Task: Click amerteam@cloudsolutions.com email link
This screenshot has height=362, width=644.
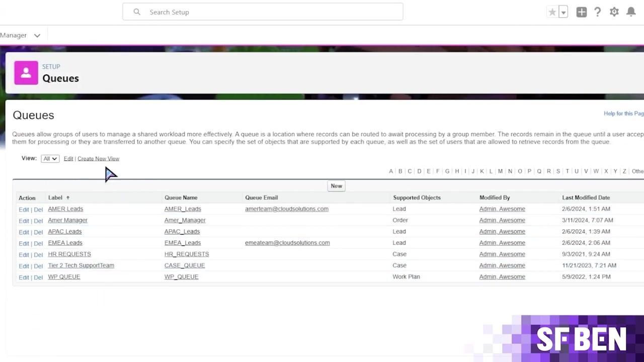Action: click(x=287, y=209)
